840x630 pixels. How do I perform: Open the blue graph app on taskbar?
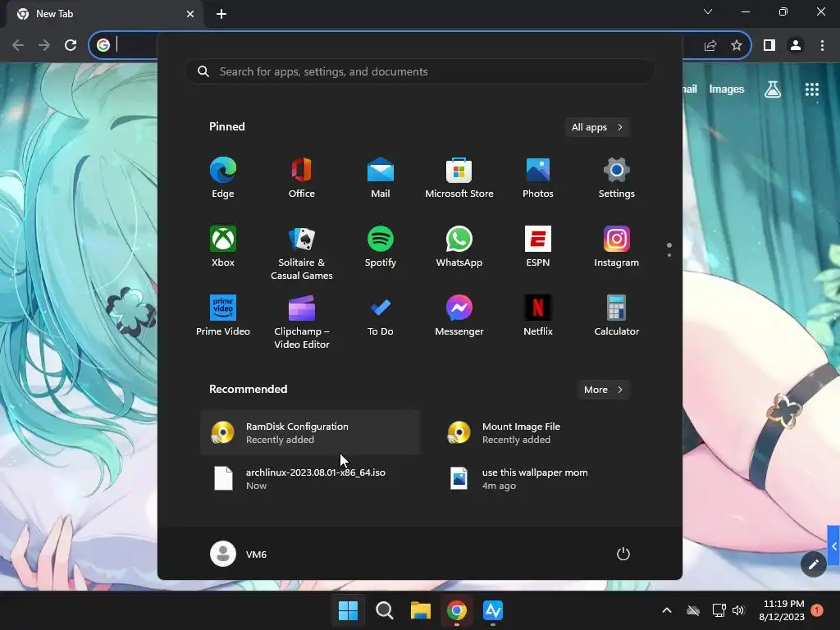[493, 610]
